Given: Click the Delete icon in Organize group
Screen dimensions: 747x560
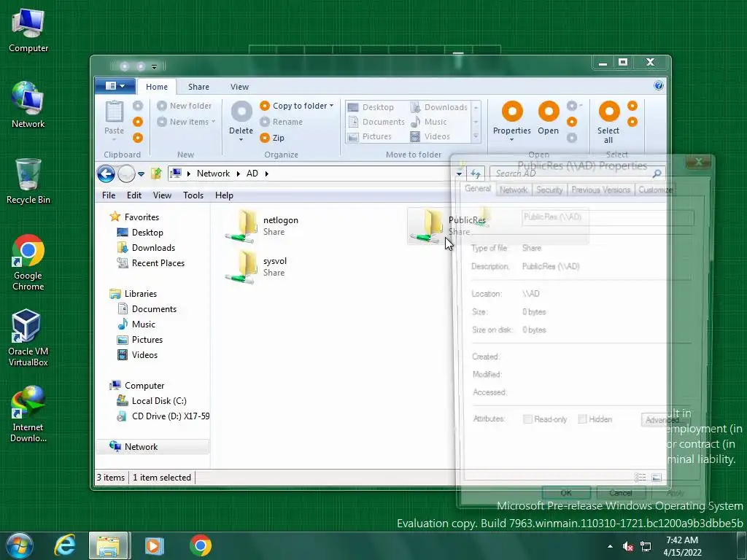Looking at the screenshot, I should [241, 112].
